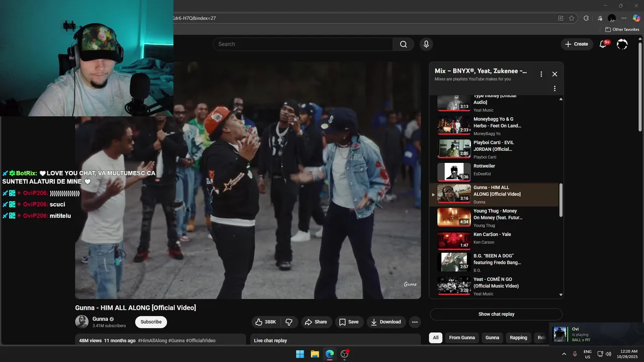Viewport: 644px width, 362px height.
Task: Click the playlist scrollbar thumb
Action: (x=561, y=200)
